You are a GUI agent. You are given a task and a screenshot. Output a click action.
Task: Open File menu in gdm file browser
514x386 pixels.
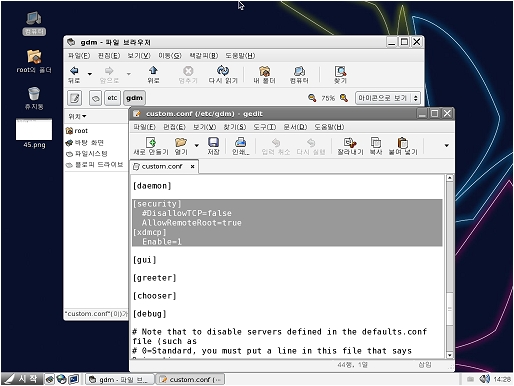(79, 56)
